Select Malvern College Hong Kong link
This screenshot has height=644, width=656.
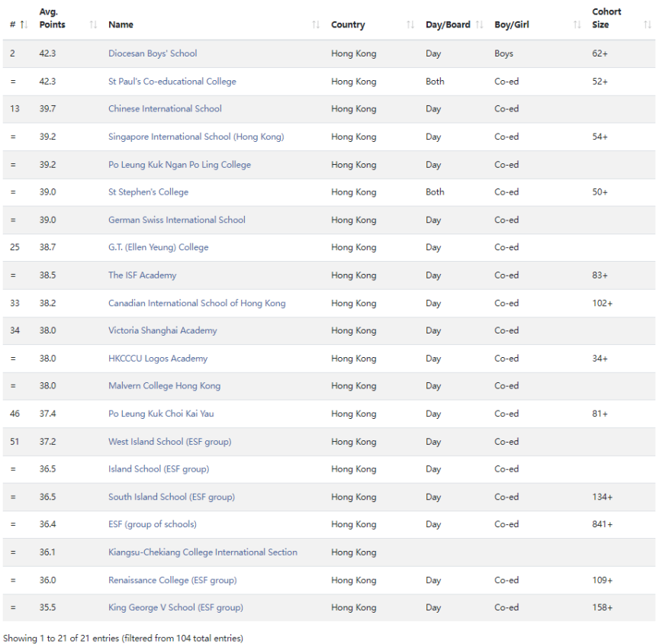(x=165, y=386)
